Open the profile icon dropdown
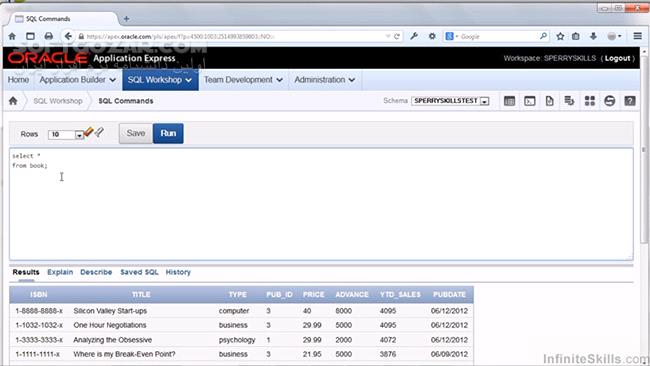This screenshot has width=650, height=366. (614, 36)
